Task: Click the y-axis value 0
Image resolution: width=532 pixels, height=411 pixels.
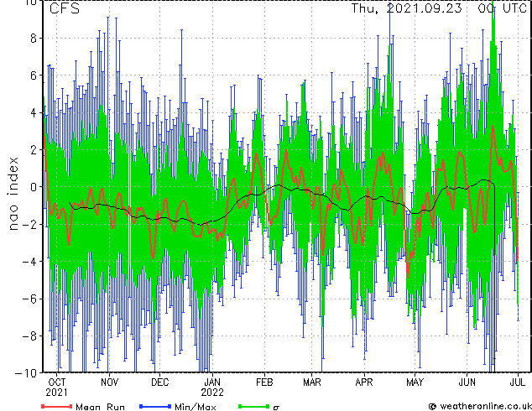Action: [x=34, y=187]
